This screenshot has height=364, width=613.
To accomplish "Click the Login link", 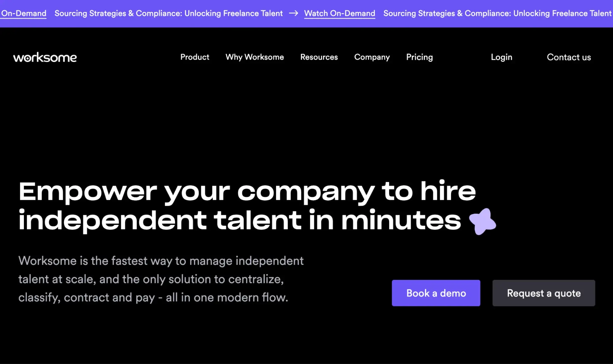I will click(x=501, y=57).
